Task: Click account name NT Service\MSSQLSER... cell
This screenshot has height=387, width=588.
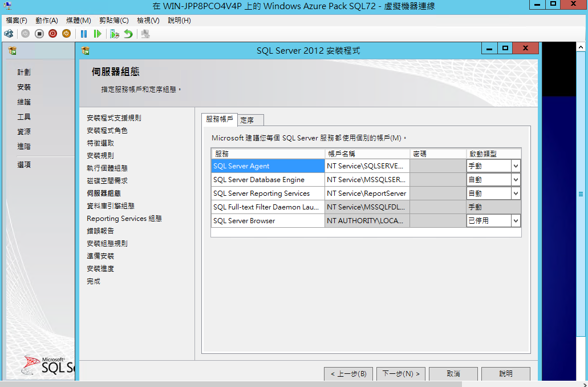Action: 367,180
